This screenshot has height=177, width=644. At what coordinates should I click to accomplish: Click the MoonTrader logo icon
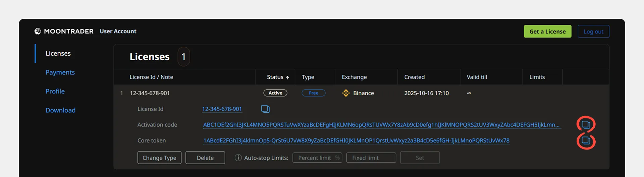(x=38, y=31)
